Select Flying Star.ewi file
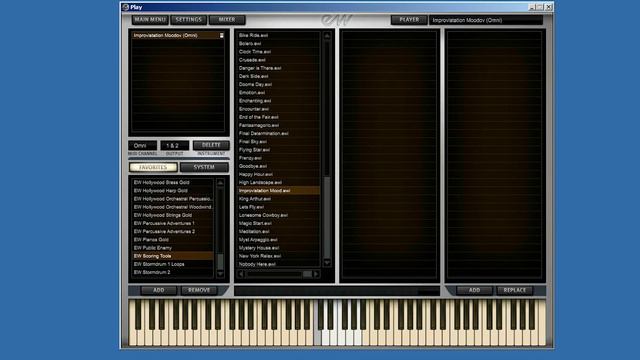This screenshot has height=360, width=640. [279, 150]
